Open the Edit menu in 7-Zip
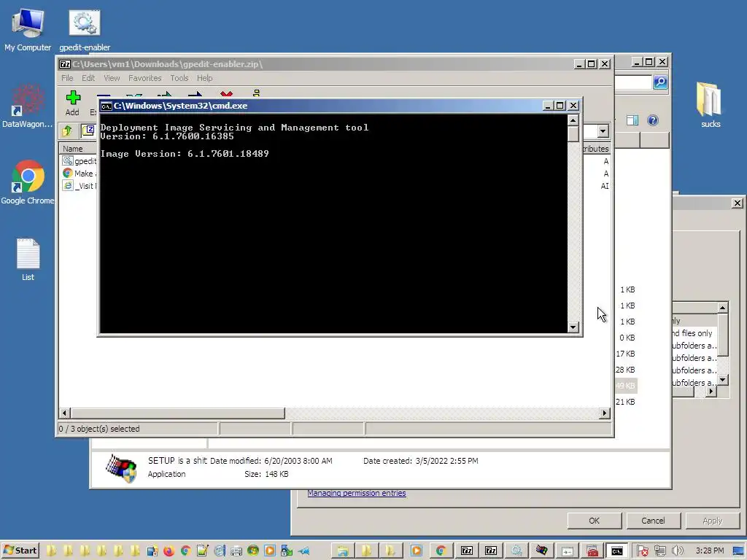 (x=88, y=78)
